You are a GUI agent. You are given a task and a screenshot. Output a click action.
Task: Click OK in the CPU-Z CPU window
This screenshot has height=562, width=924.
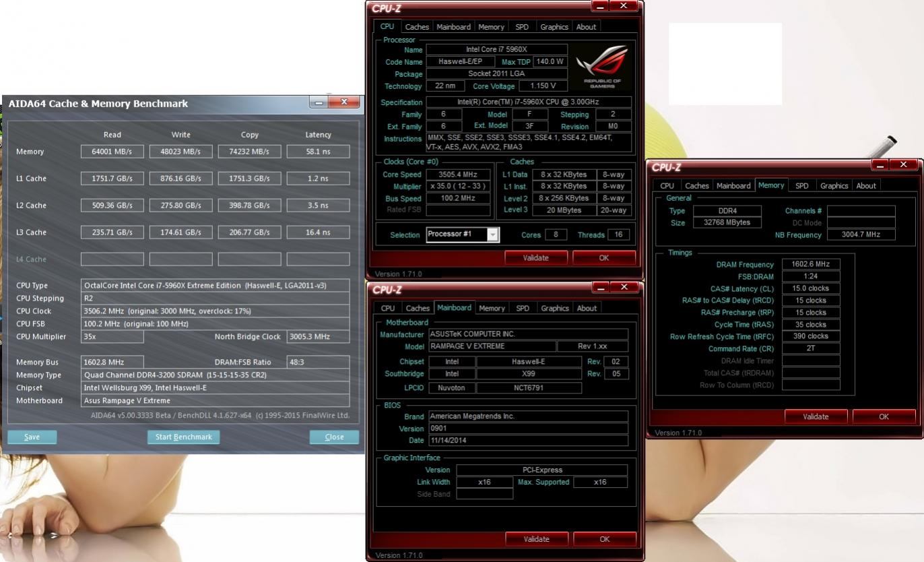click(x=604, y=258)
